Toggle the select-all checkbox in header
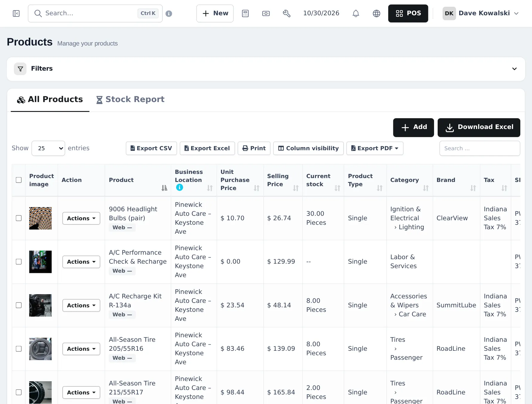Viewport: 532px width, 404px height. click(x=19, y=180)
